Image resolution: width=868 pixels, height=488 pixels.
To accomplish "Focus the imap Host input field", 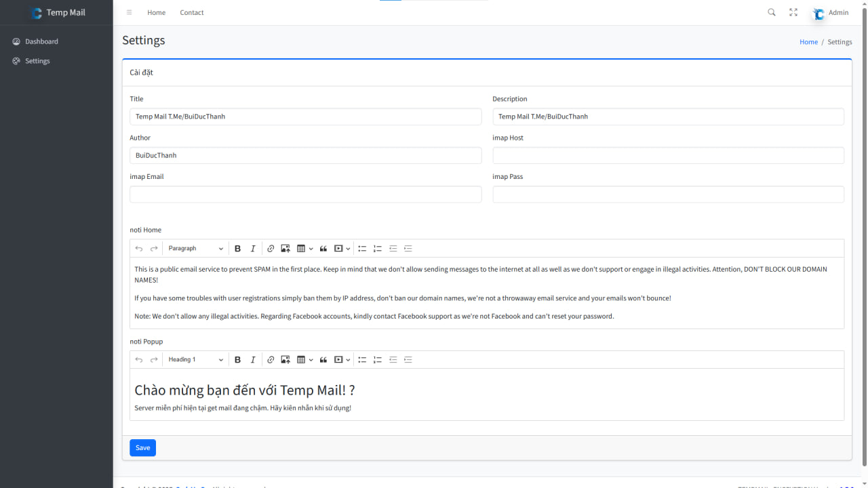I will [668, 155].
